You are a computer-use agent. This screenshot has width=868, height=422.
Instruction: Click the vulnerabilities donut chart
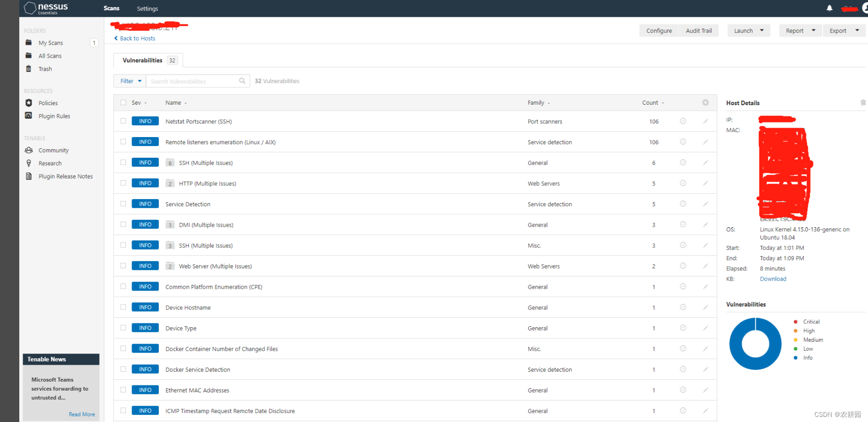tap(755, 344)
